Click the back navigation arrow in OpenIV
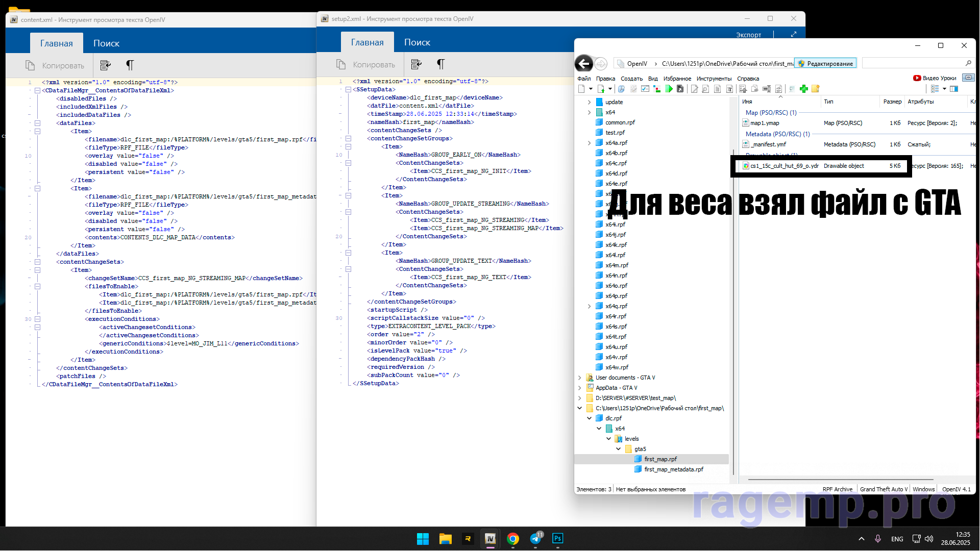This screenshot has height=551, width=980. point(584,63)
